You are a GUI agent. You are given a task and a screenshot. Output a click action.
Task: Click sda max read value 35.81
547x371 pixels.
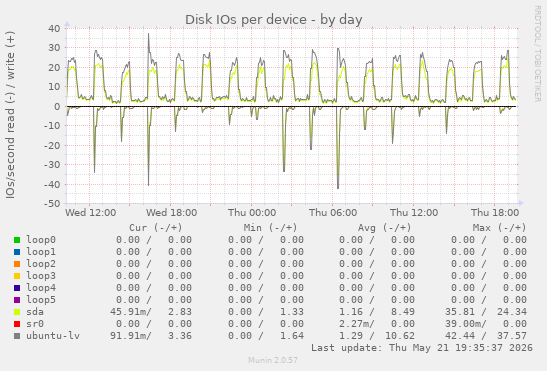(460, 312)
